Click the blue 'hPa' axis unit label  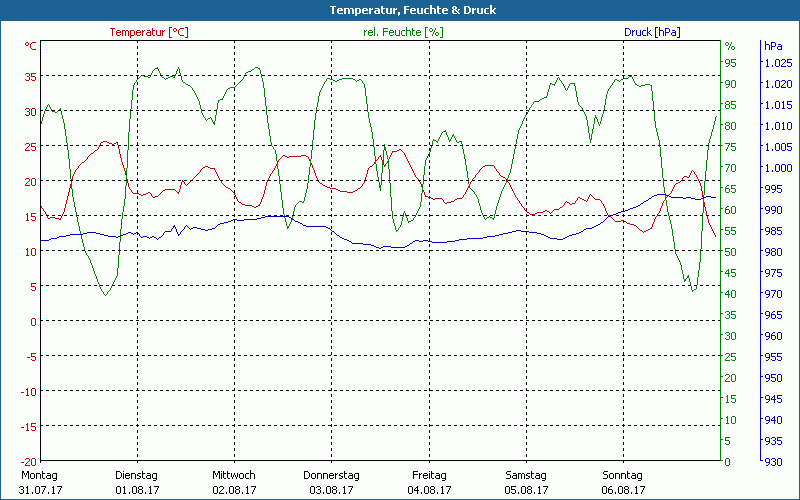(x=773, y=46)
